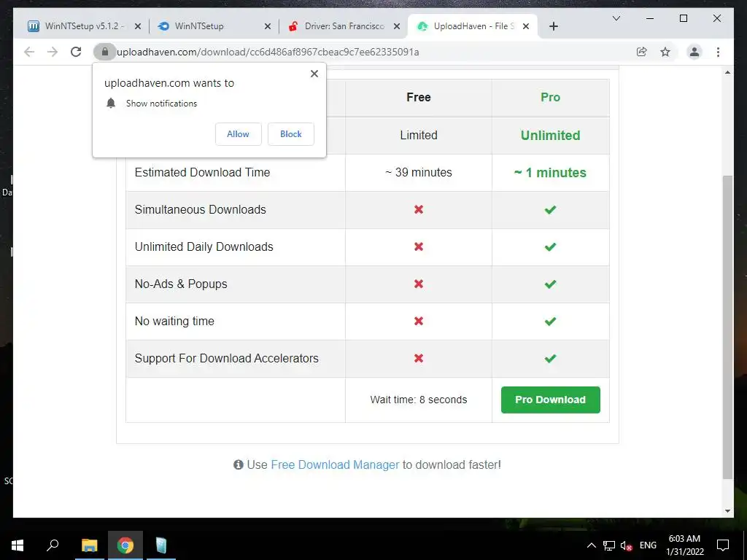747x560 pixels.
Task: Block uploadhaven.com notifications
Action: pos(291,134)
